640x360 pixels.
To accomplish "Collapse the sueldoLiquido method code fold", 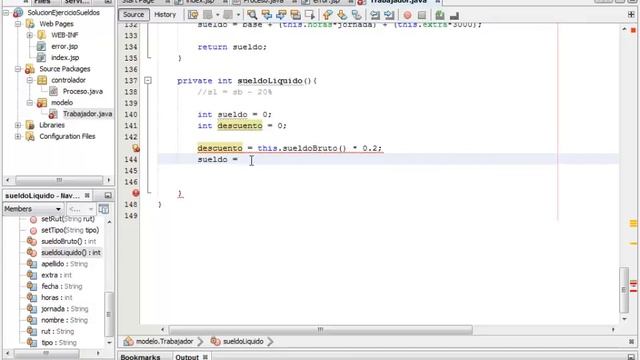I will [x=148, y=81].
